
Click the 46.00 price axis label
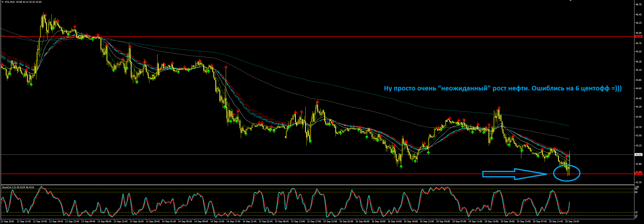(x=639, y=33)
